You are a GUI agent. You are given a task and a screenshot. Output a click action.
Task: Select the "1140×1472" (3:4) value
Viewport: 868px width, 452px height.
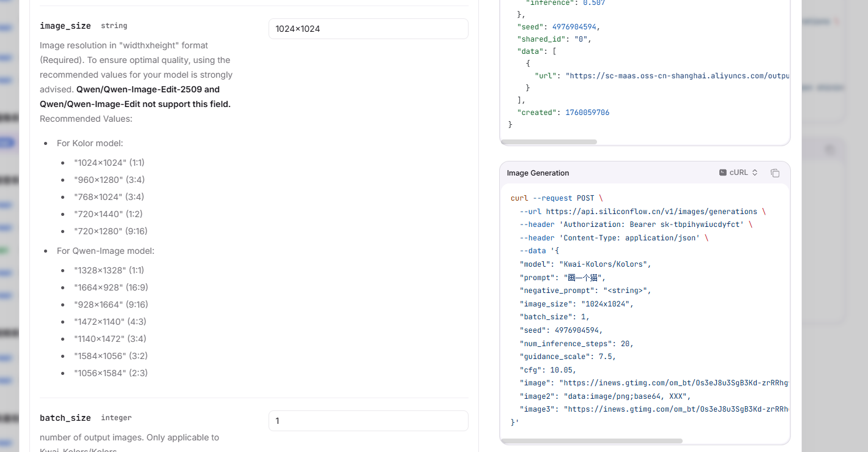click(110, 339)
